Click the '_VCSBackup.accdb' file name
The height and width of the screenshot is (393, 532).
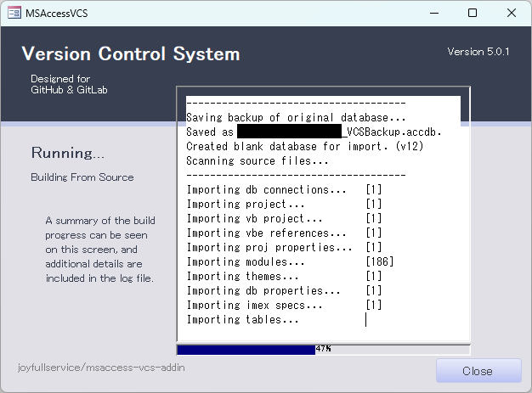[x=391, y=132]
